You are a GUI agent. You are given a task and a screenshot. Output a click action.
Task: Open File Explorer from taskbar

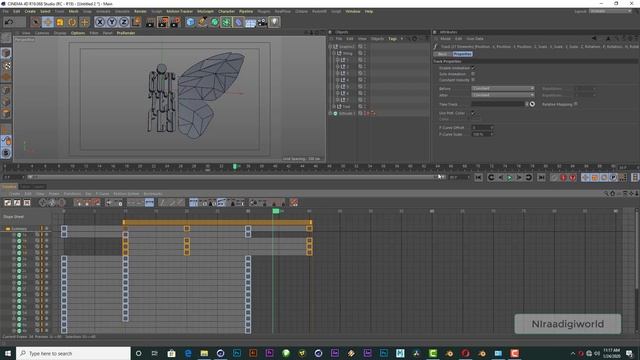coord(204,353)
